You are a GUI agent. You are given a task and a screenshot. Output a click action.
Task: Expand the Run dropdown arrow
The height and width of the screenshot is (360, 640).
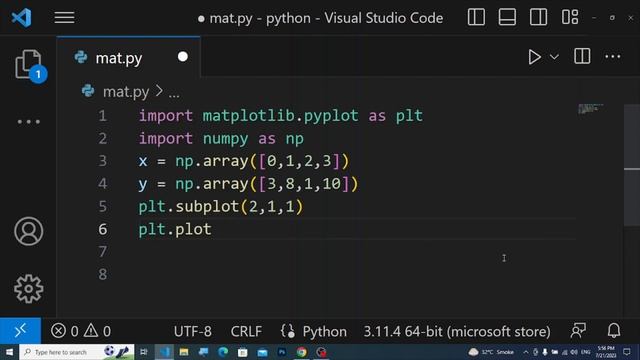coord(554,57)
